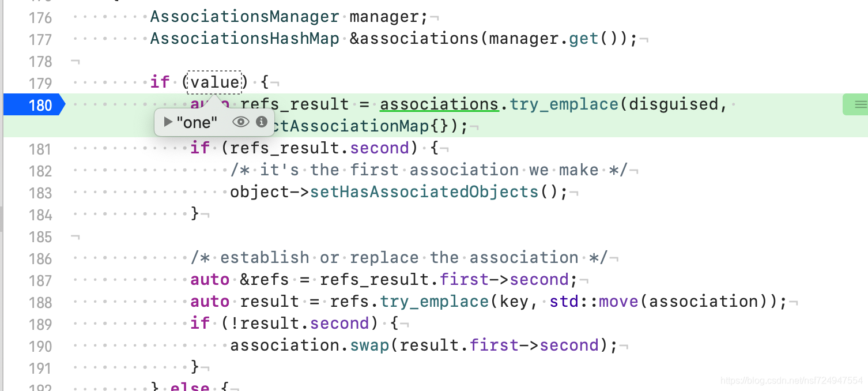The height and width of the screenshot is (391, 868).
Task: Click the underlined associations identifier
Action: tap(439, 104)
